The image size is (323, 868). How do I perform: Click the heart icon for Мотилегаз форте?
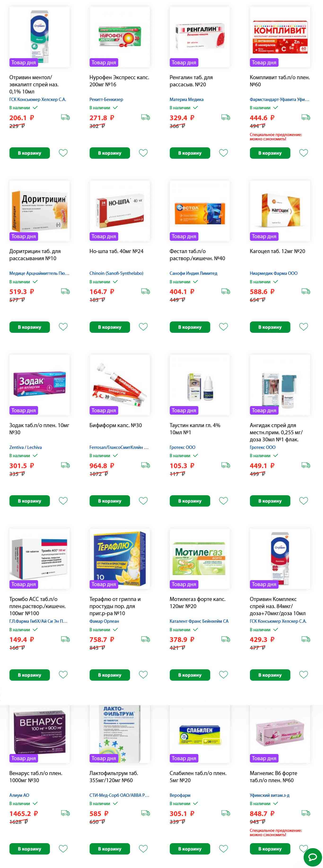click(x=223, y=675)
